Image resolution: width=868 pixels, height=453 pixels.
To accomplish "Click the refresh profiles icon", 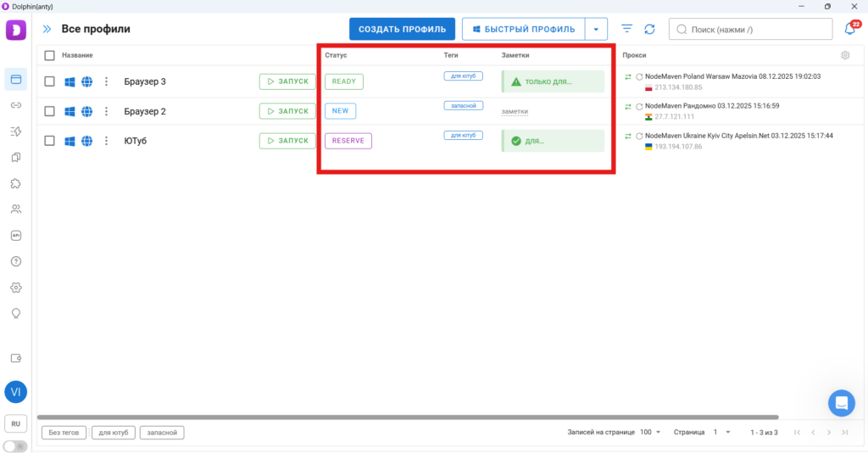I will tap(649, 29).
